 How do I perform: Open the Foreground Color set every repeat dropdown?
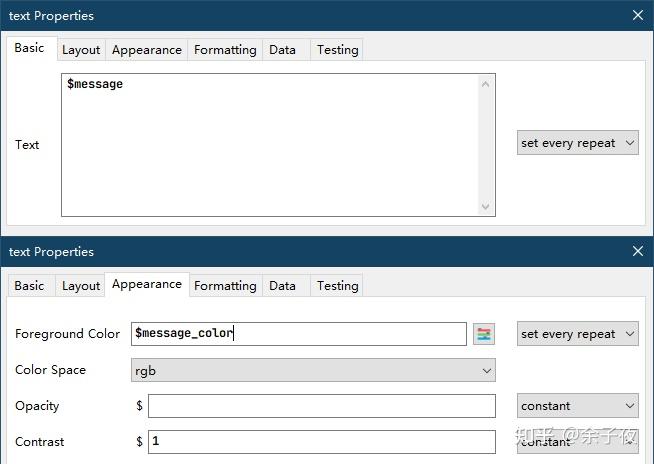577,334
